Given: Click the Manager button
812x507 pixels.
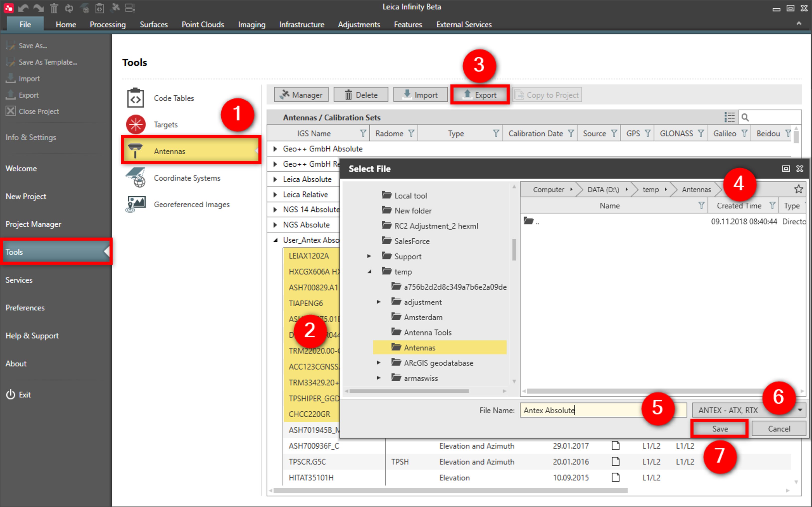Looking at the screenshot, I should coord(301,95).
